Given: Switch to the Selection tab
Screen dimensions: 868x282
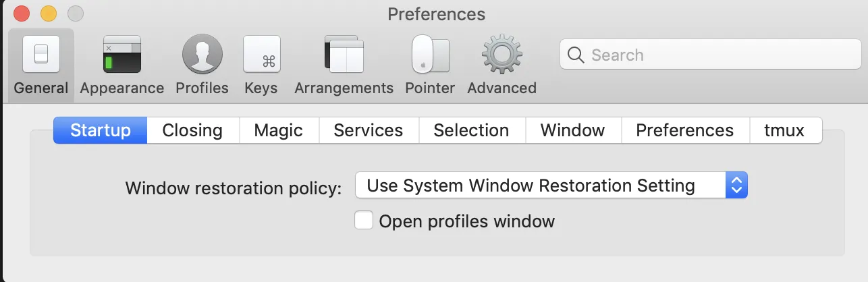Looking at the screenshot, I should [471, 130].
